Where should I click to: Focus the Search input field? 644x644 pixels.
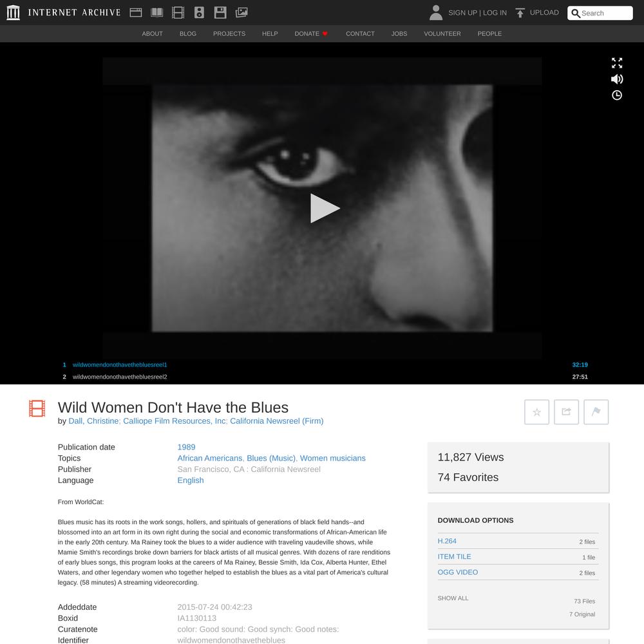pyautogui.click(x=600, y=13)
